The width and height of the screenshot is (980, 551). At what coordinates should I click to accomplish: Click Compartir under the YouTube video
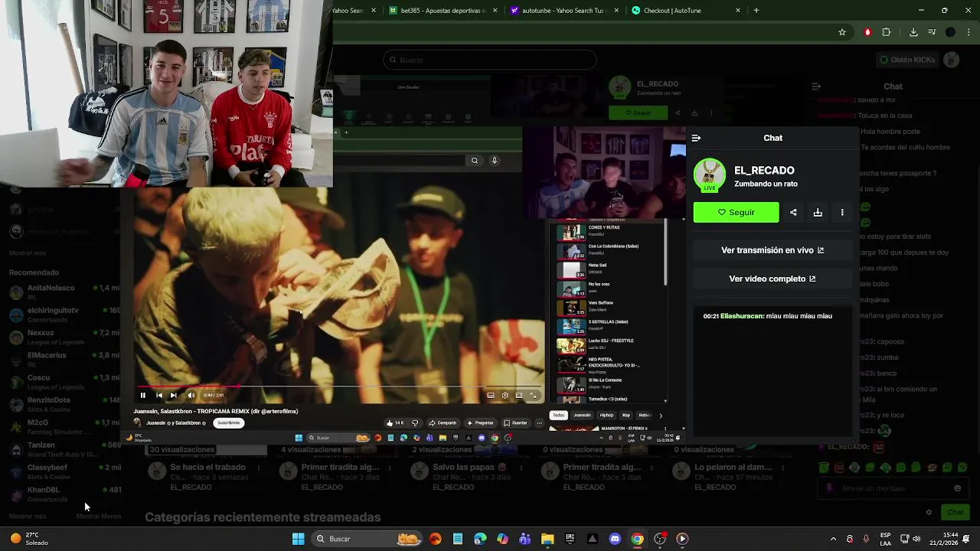pos(443,422)
